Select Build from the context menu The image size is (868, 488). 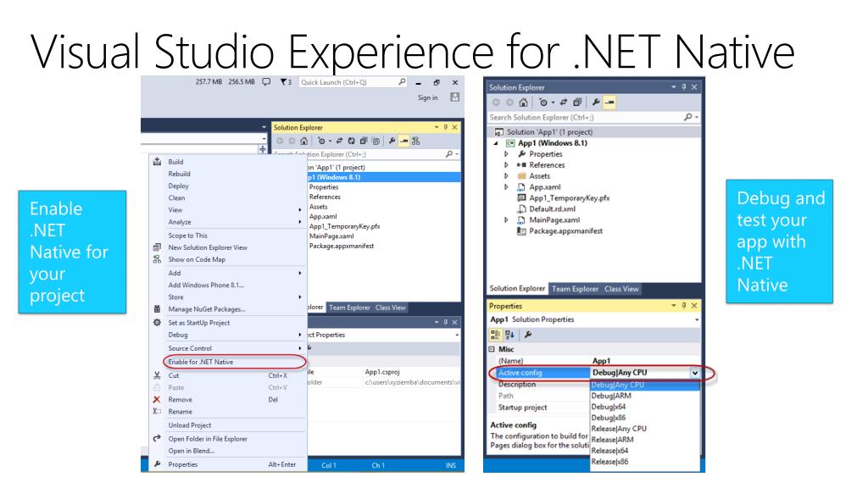(175, 162)
